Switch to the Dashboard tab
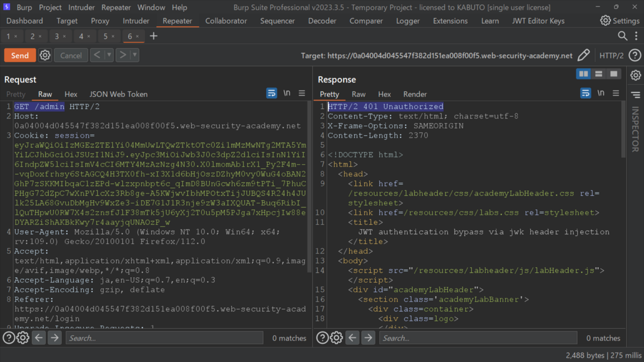 (25, 21)
